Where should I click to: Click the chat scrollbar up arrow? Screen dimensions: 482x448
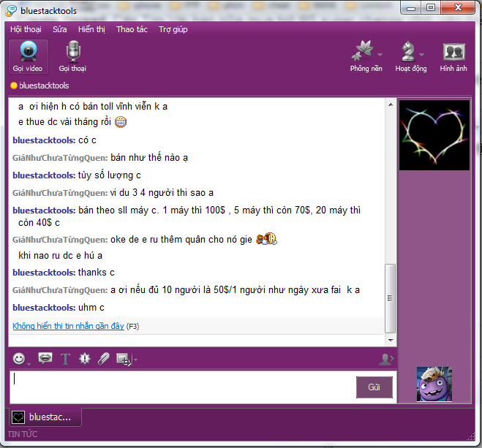tap(391, 105)
